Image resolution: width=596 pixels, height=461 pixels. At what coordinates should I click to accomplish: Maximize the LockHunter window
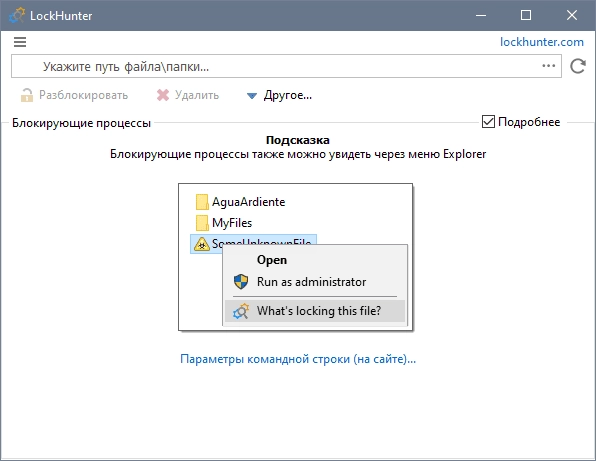coord(526,15)
